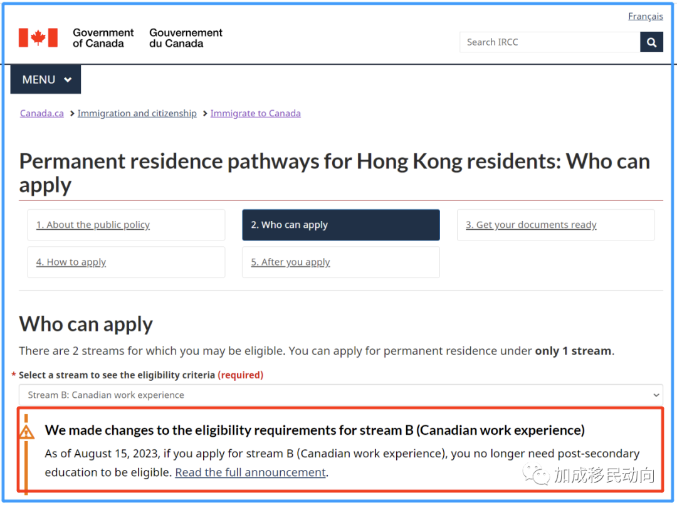This screenshot has width=677, height=509.
Task: Click the magnifying glass search icon
Action: pyautogui.click(x=652, y=42)
